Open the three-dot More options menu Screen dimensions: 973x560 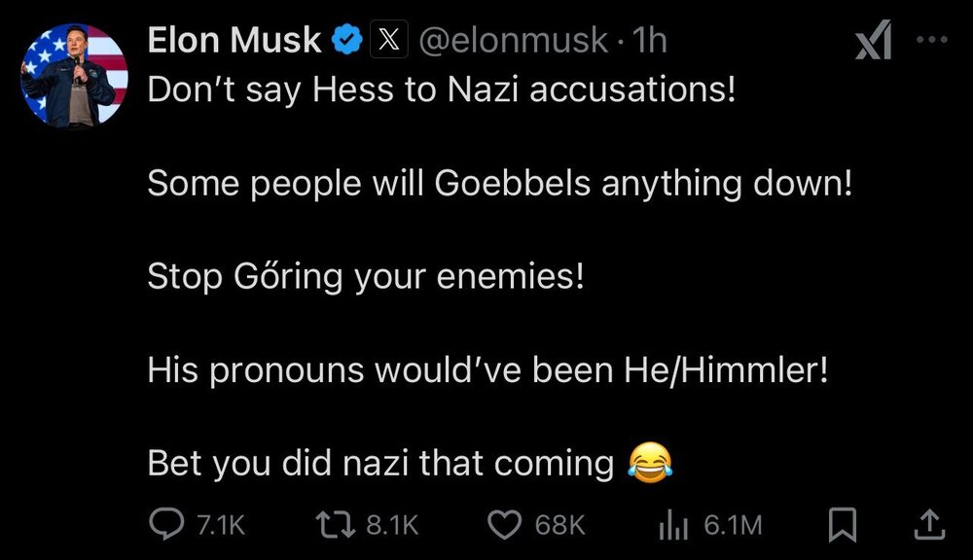931,40
